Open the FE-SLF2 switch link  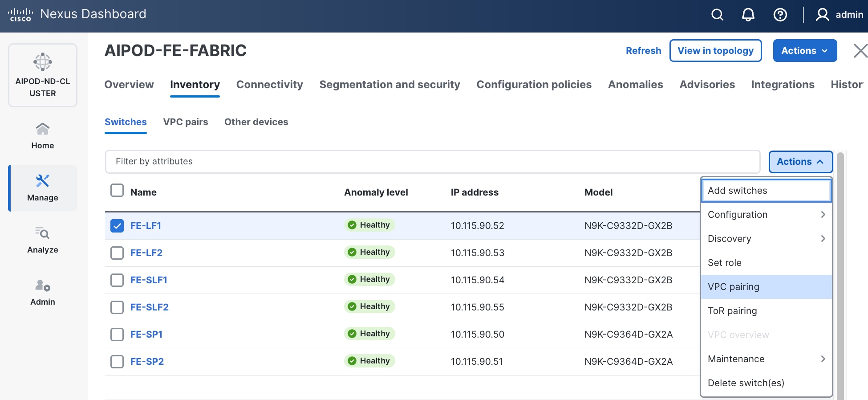[150, 307]
